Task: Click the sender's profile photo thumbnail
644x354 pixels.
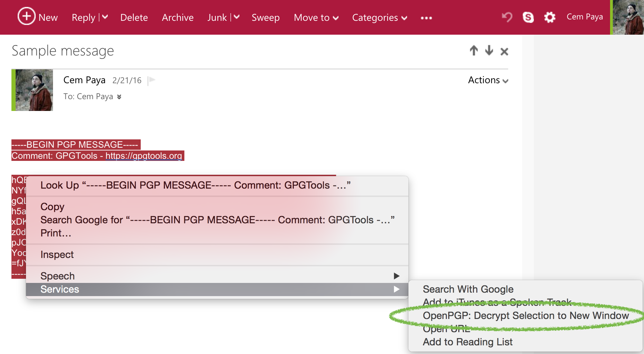Action: 34,90
